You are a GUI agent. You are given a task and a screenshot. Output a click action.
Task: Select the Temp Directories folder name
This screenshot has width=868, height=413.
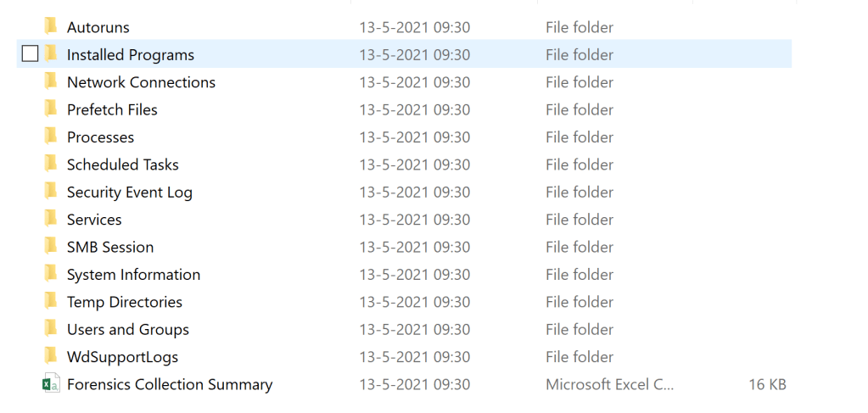124,302
